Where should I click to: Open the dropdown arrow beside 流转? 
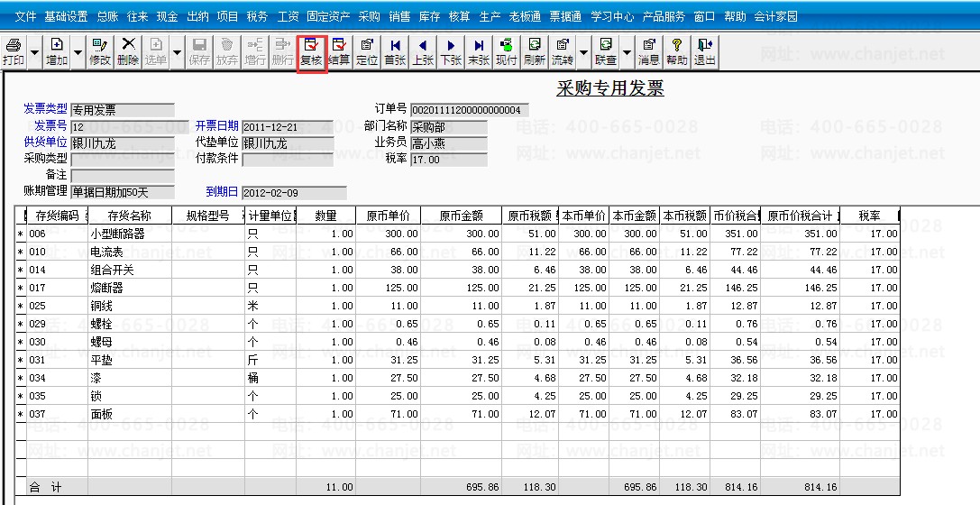pos(583,52)
